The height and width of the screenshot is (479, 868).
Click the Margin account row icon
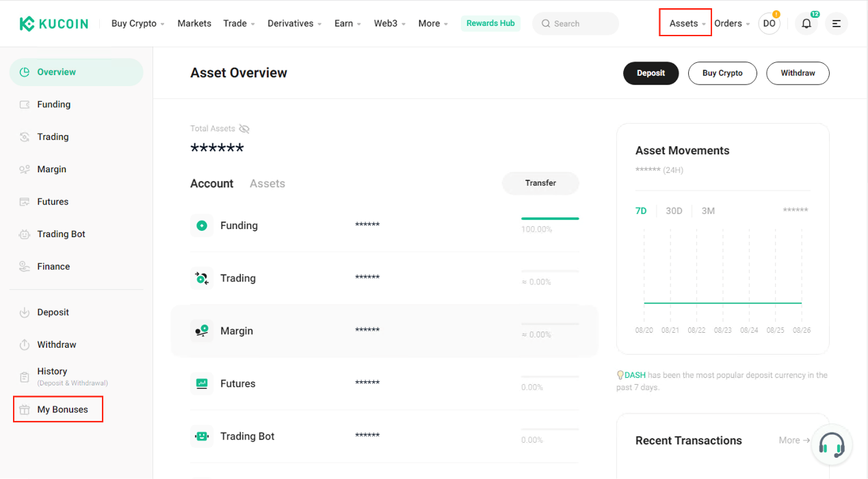[x=202, y=331]
